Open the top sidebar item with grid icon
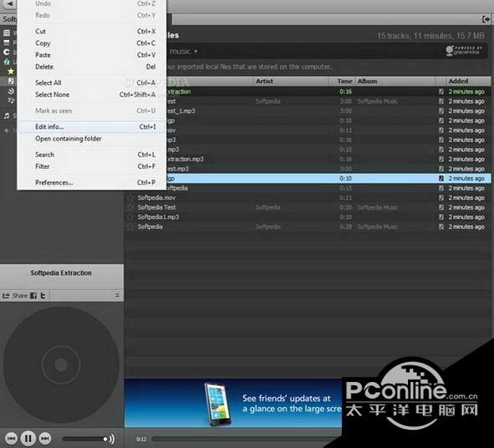The height and width of the screenshot is (448, 494). pos(7,33)
